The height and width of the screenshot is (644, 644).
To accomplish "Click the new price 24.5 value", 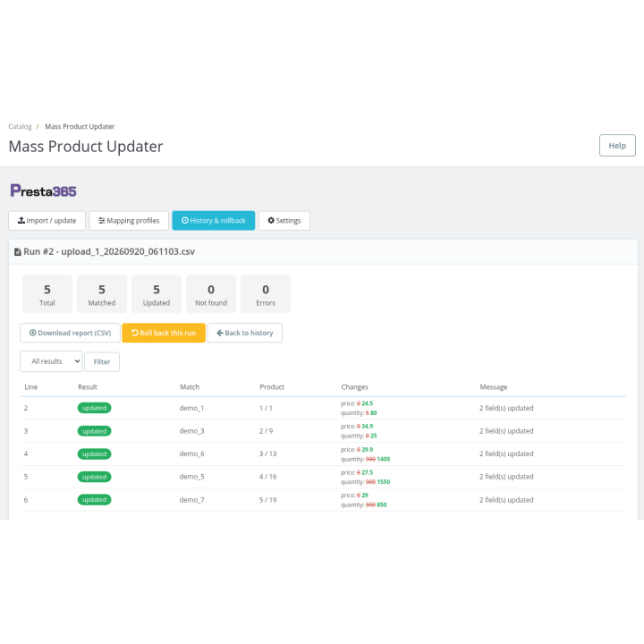I will click(x=368, y=403).
